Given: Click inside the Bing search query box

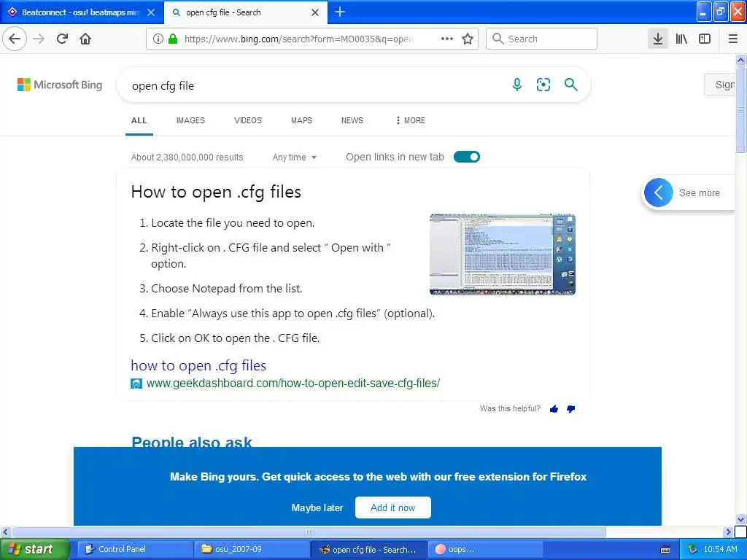Looking at the screenshot, I should (x=314, y=85).
